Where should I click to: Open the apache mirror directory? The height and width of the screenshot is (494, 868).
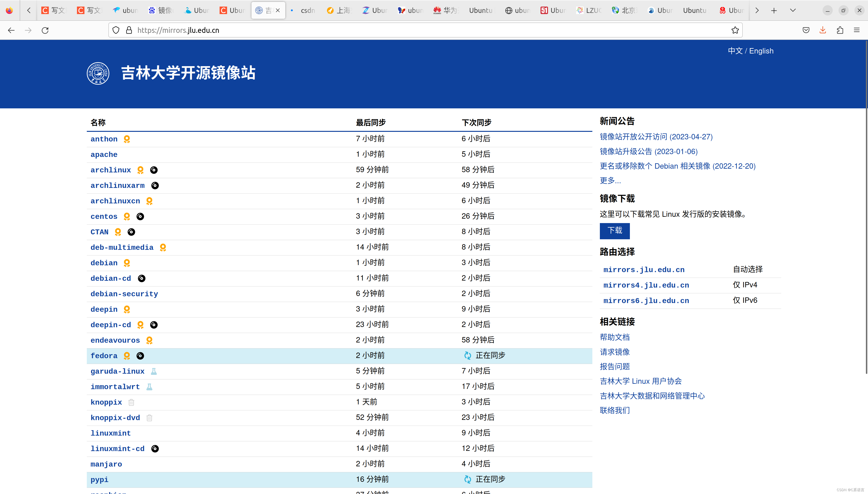point(104,155)
